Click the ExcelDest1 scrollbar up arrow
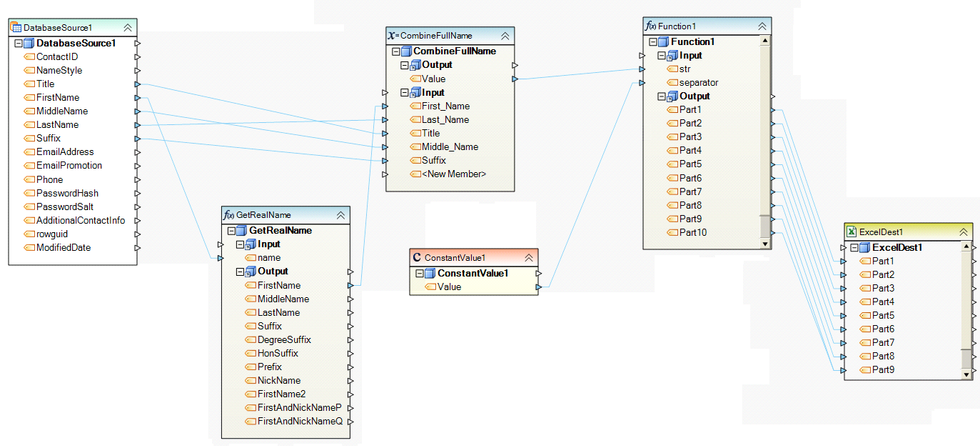Image resolution: width=980 pixels, height=448 pixels. point(966,248)
